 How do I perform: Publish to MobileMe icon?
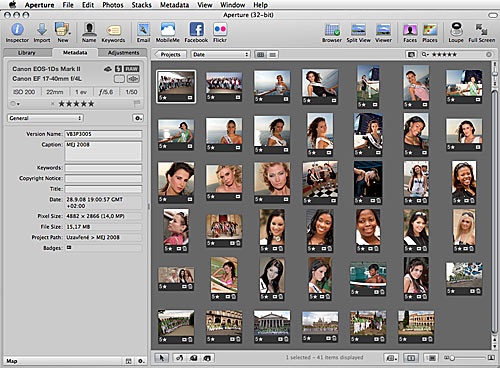(x=168, y=29)
